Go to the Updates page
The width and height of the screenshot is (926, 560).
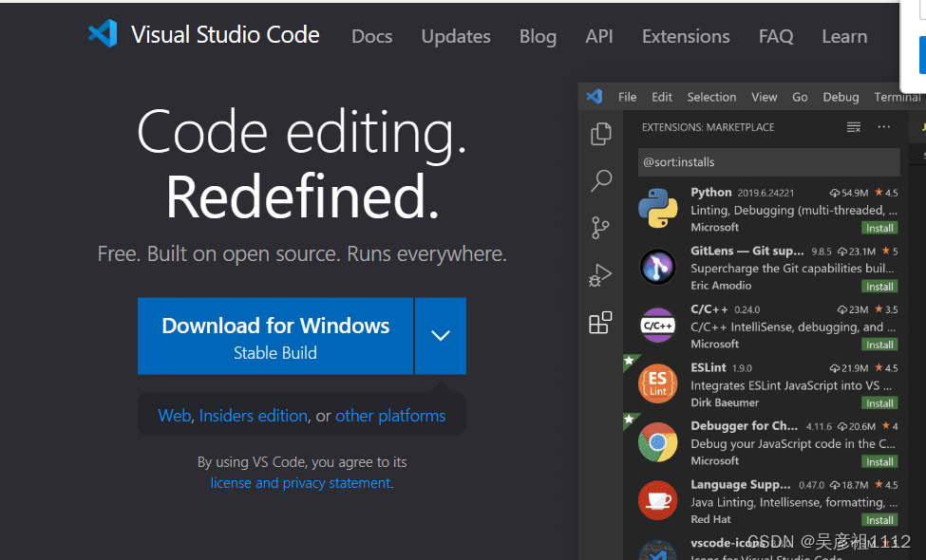pos(456,37)
